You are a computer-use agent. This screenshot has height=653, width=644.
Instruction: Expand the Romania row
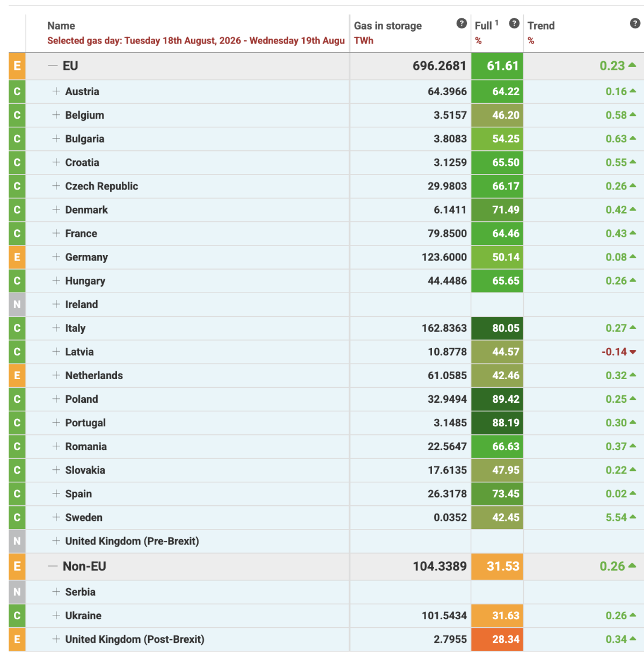(x=56, y=446)
